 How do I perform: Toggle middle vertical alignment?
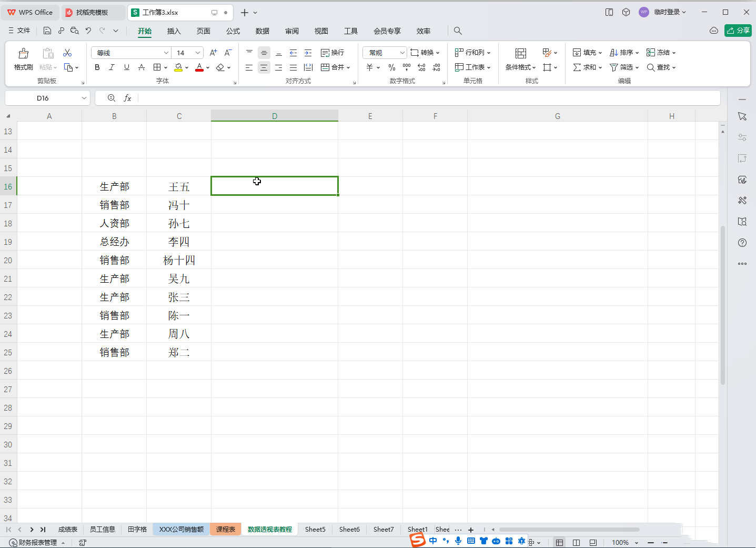[264, 53]
